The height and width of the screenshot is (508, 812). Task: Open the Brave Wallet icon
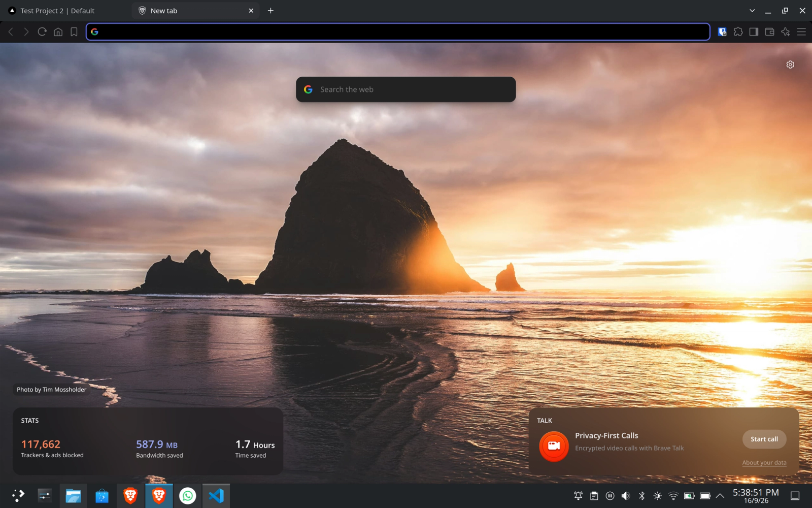click(x=769, y=31)
